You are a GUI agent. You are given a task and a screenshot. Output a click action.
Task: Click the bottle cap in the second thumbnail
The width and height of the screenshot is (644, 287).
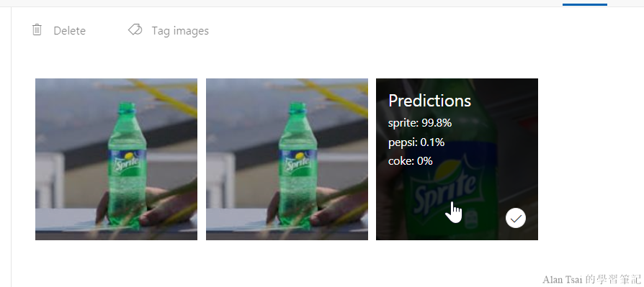(x=298, y=108)
